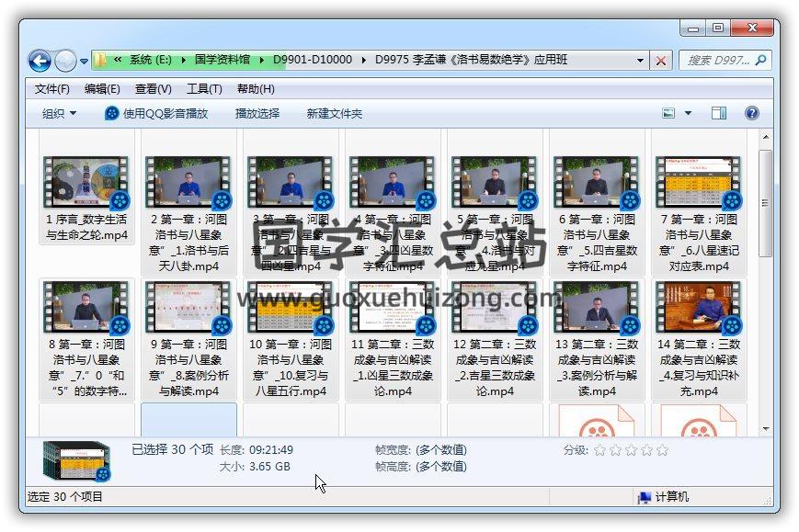Open the view options dropdown arrow
The image size is (799, 532).
coord(689,114)
